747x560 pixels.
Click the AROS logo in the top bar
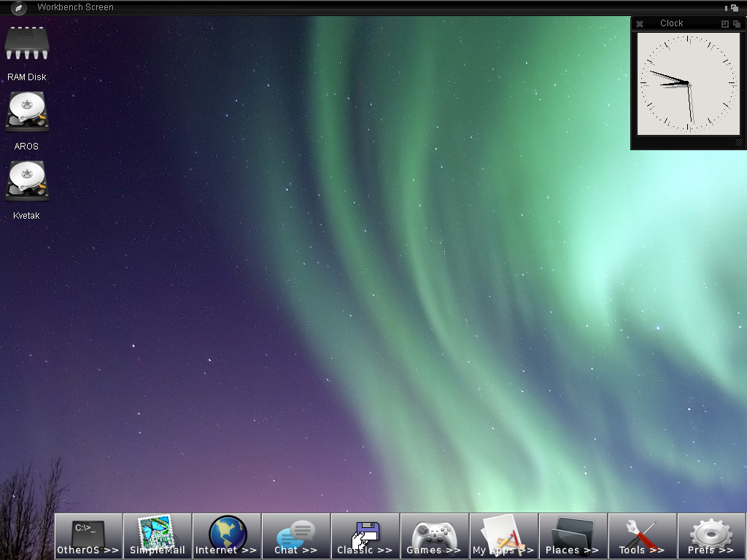coord(19,8)
